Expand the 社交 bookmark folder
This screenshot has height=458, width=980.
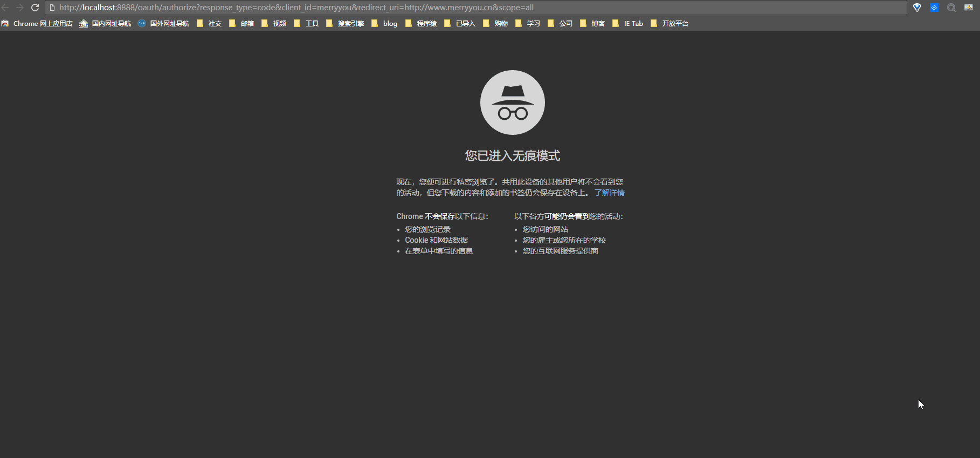[x=209, y=23]
